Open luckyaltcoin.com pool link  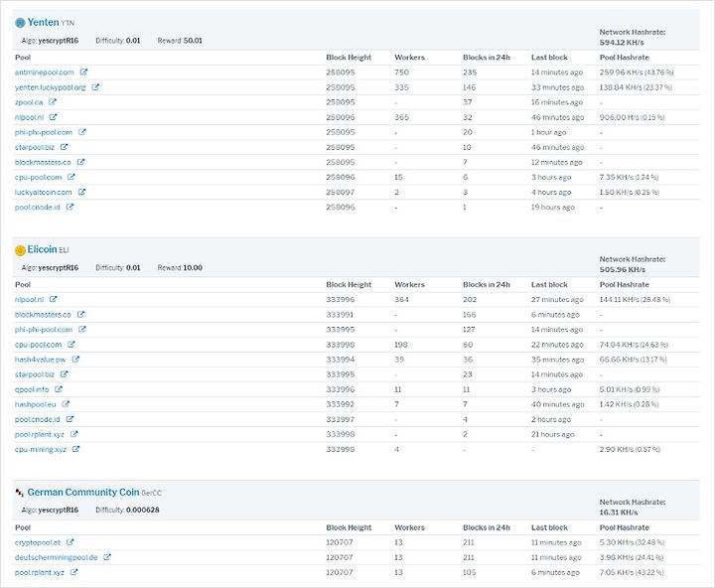tap(44, 193)
